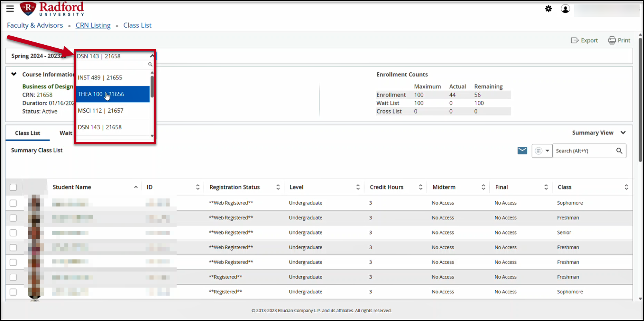Sort by Midterm column arrows
Screen dimensions: 644x321
[483, 187]
